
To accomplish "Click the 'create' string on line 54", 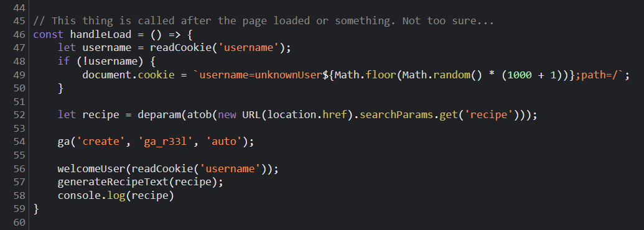I will coord(101,142).
